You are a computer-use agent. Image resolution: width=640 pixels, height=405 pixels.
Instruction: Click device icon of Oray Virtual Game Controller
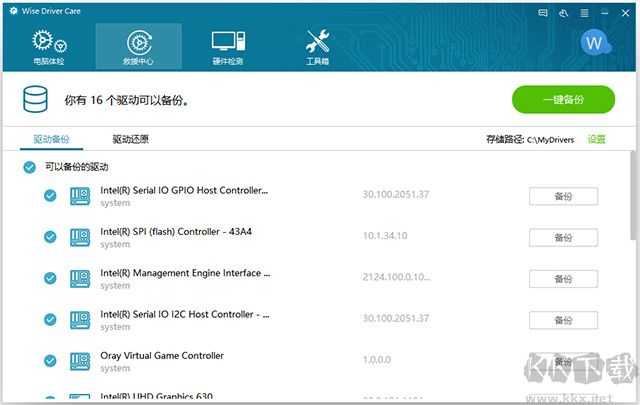[x=80, y=361]
